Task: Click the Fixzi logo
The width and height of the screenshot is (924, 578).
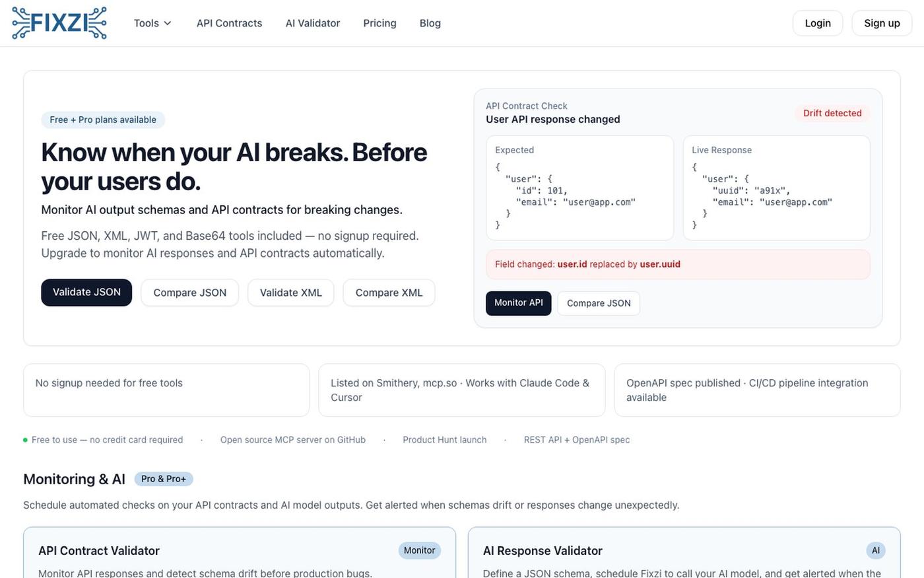Action: coord(59,23)
